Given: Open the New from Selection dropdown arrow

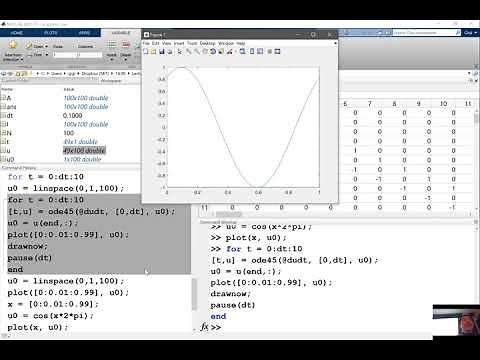Looking at the screenshot, I should 22,60.
